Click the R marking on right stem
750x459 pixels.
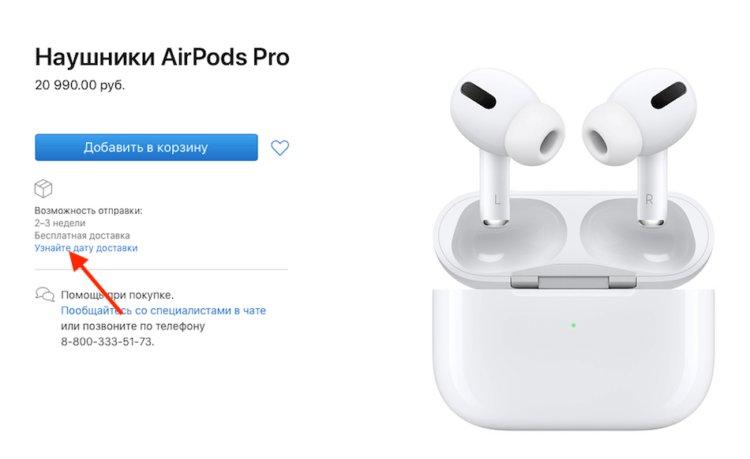pyautogui.click(x=649, y=200)
